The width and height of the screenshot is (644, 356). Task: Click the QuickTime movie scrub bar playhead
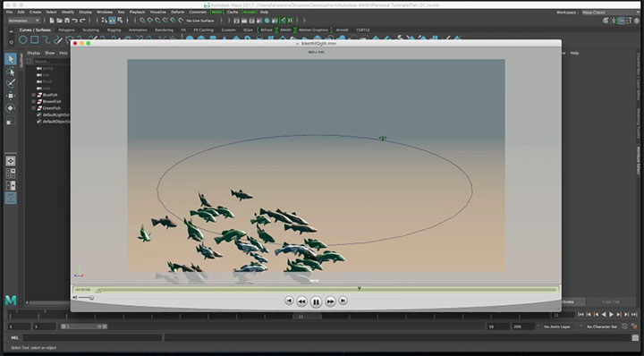(x=360, y=289)
